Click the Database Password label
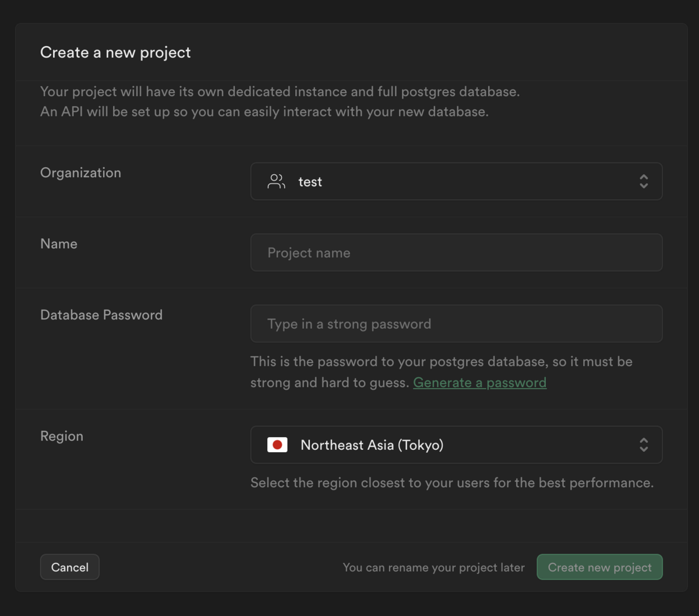The width and height of the screenshot is (699, 616). coord(101,315)
